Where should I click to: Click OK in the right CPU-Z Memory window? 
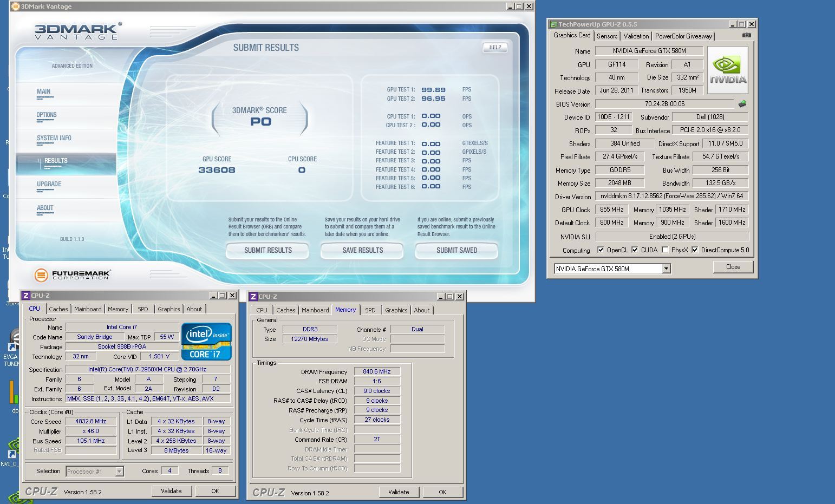[442, 492]
